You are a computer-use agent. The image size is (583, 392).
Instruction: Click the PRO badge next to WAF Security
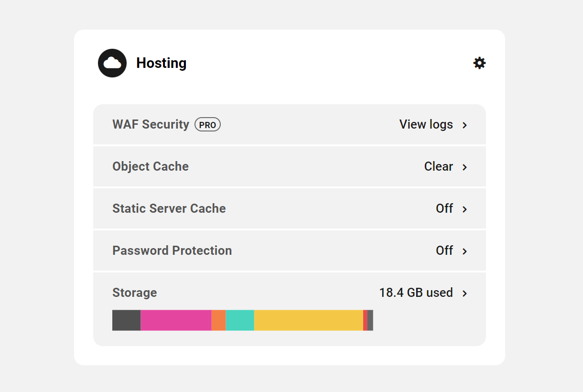(x=207, y=124)
